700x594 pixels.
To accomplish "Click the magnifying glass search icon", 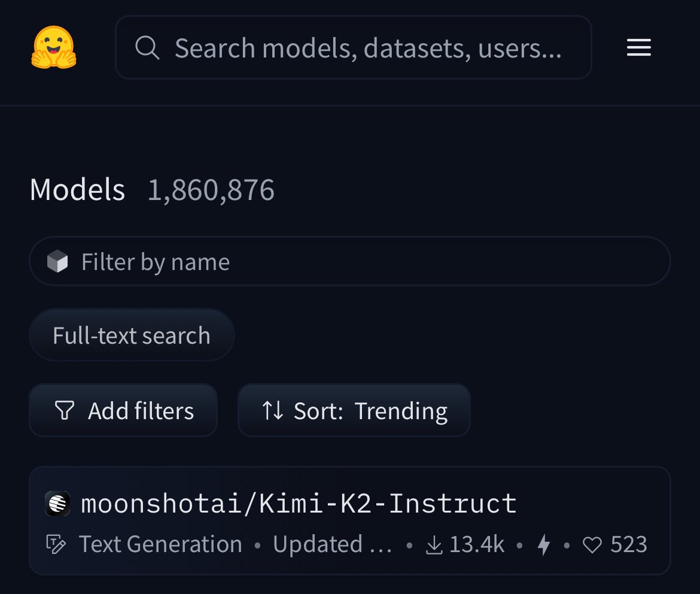I will pyautogui.click(x=147, y=47).
